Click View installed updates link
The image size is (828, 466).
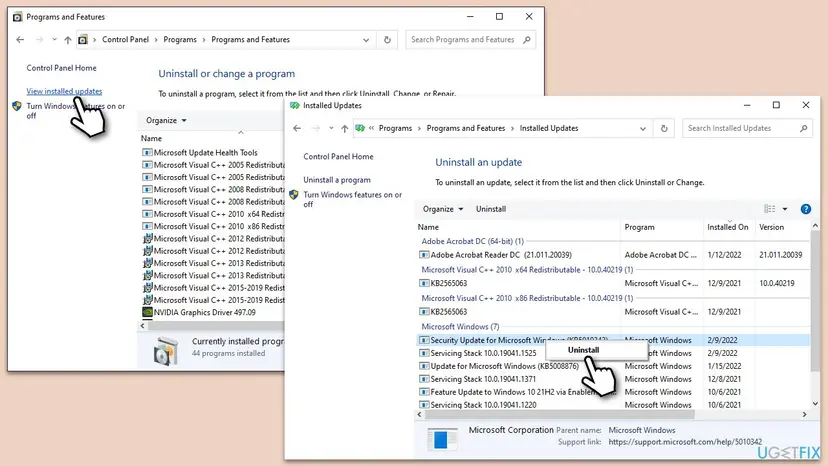click(64, 91)
